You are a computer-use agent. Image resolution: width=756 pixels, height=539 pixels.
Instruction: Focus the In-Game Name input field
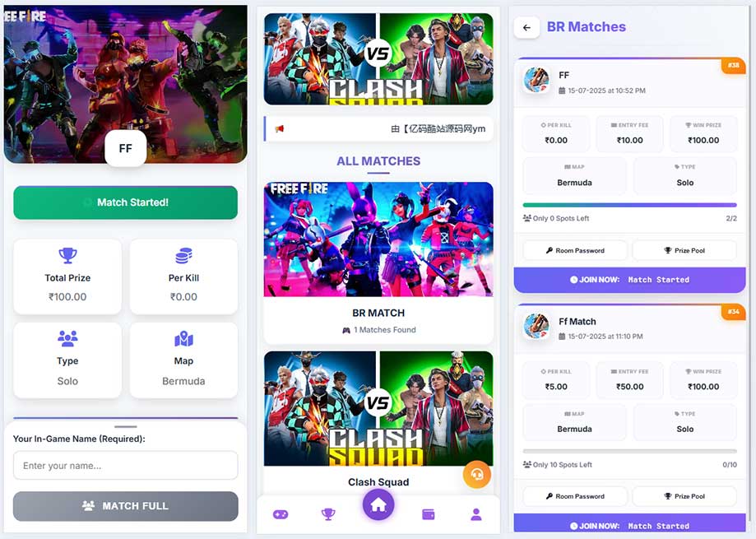(x=125, y=466)
